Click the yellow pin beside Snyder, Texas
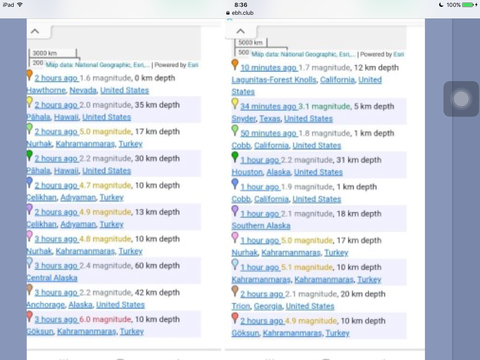480x360 pixels. coord(235,103)
